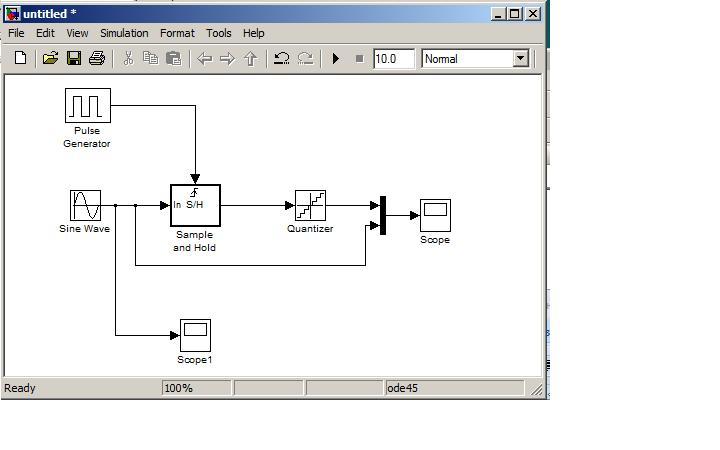
Task: Open the View menu
Action: click(77, 33)
